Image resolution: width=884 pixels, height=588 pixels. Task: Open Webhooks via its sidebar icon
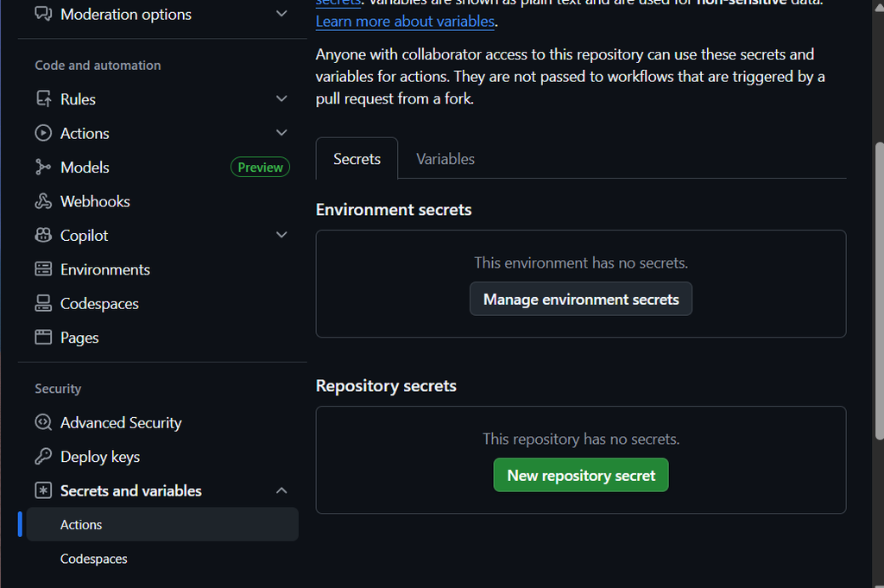[43, 201]
